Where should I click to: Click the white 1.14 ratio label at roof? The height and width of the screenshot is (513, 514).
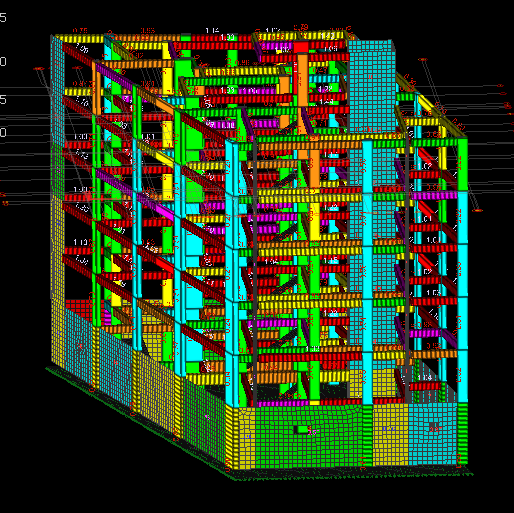[x=212, y=31]
